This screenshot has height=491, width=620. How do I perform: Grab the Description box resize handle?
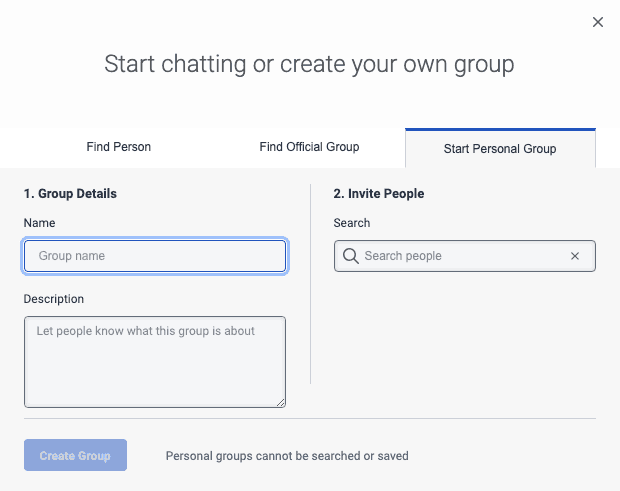281,402
